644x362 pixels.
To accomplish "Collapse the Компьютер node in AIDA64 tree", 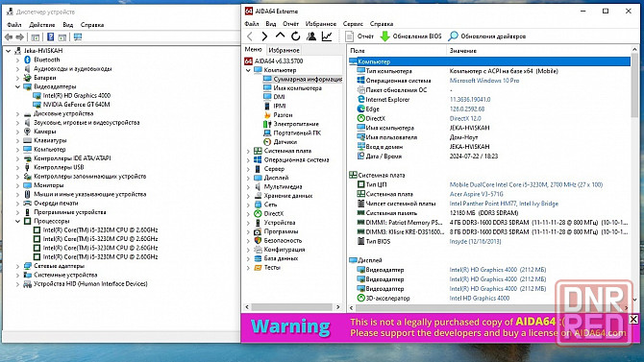I will point(248,70).
